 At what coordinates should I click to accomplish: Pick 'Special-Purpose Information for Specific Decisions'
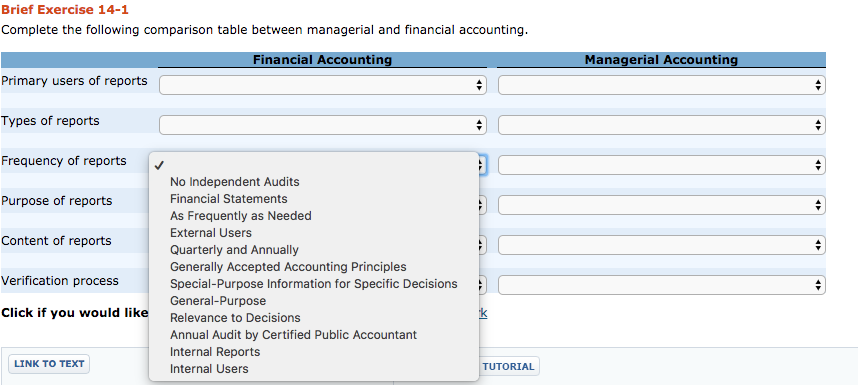pyautogui.click(x=314, y=284)
